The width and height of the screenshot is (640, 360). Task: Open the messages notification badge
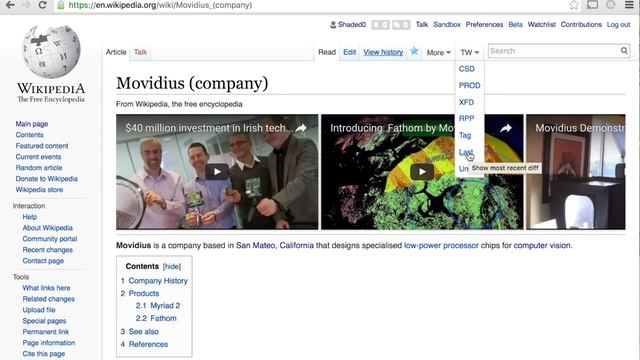pyautogui.click(x=401, y=25)
